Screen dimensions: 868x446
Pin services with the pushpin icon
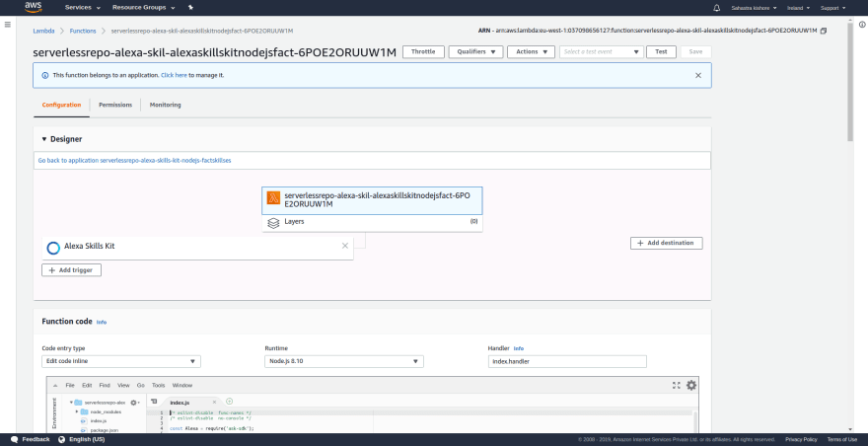point(191,8)
